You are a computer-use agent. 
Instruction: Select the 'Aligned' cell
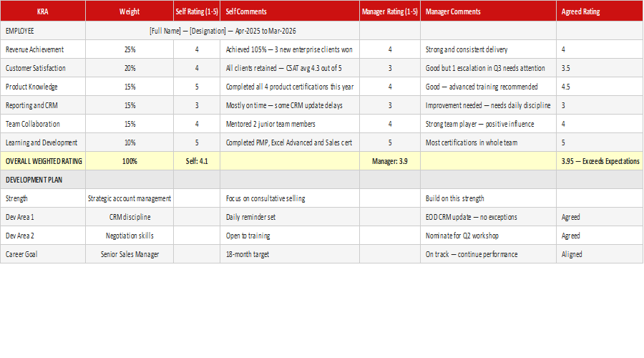600,254
